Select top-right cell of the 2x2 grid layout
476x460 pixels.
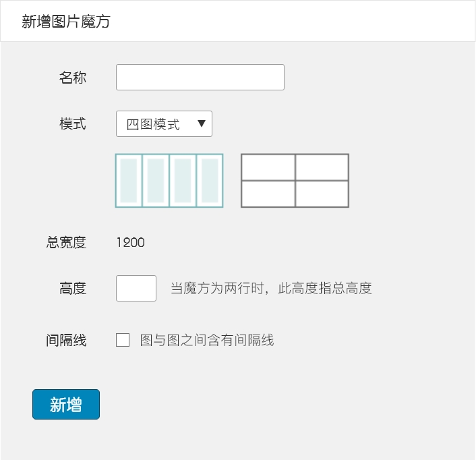(322, 167)
